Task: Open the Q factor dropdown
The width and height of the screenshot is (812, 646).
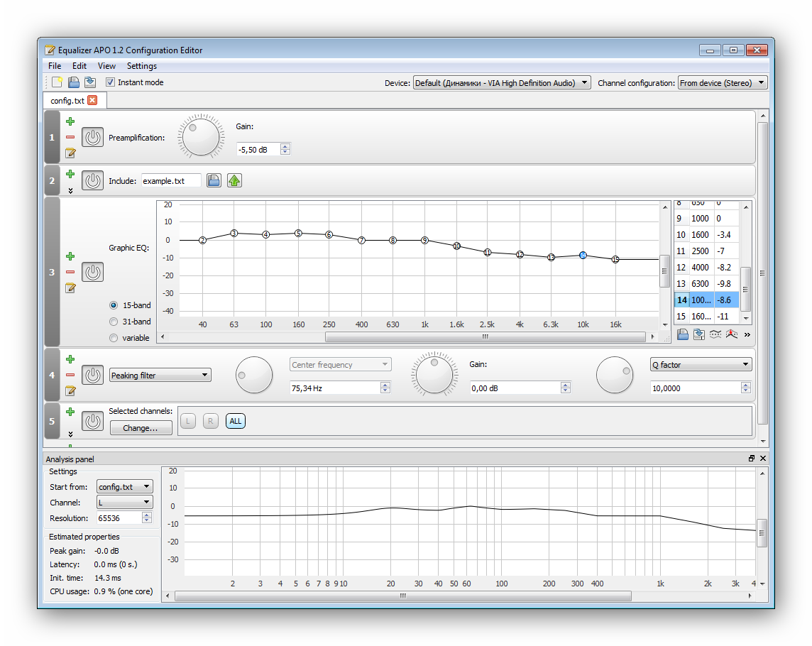Action: [701, 365]
